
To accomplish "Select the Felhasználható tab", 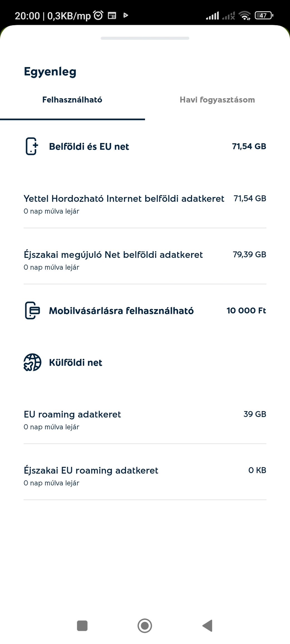I will tap(72, 100).
